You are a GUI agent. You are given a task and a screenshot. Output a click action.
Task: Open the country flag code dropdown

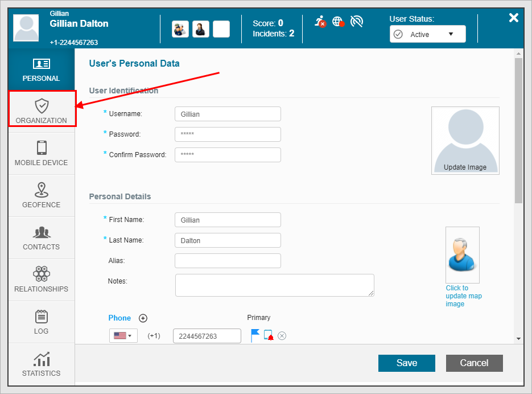coord(123,336)
